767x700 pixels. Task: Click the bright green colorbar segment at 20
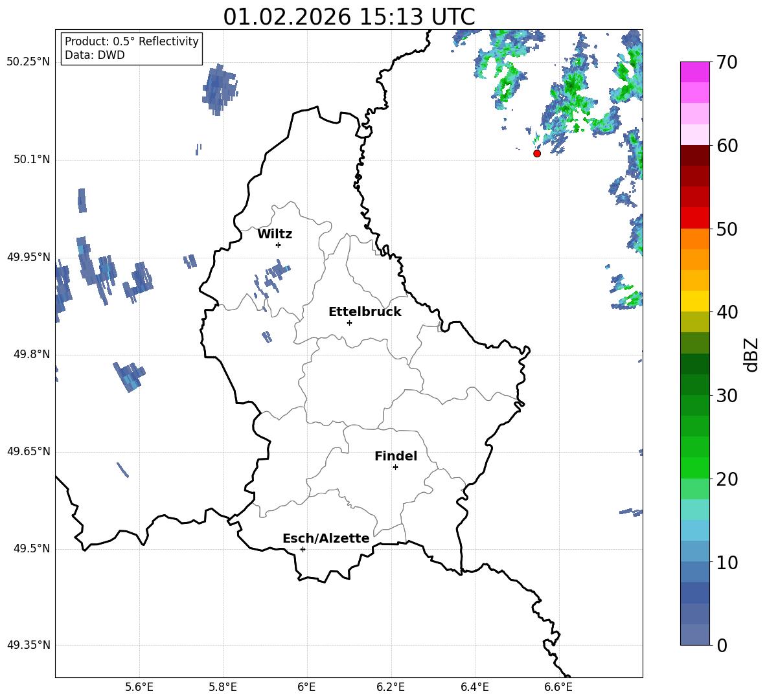tap(694, 468)
